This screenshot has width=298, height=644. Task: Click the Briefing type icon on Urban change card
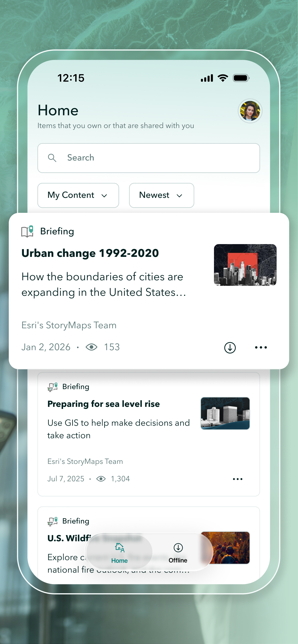pyautogui.click(x=27, y=231)
